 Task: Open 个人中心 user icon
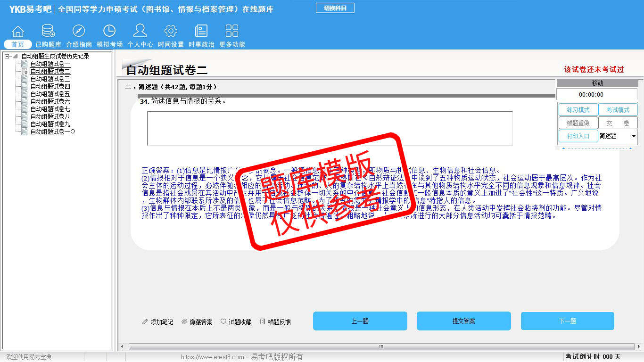tap(140, 32)
